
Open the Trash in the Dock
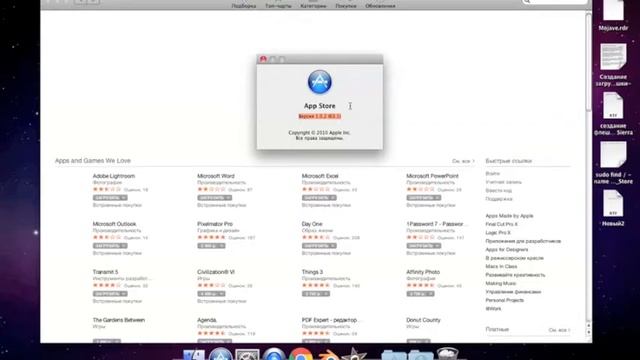pos(447,354)
